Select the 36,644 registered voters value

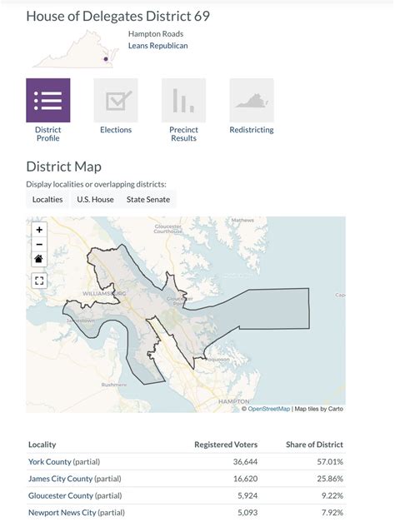245,462
